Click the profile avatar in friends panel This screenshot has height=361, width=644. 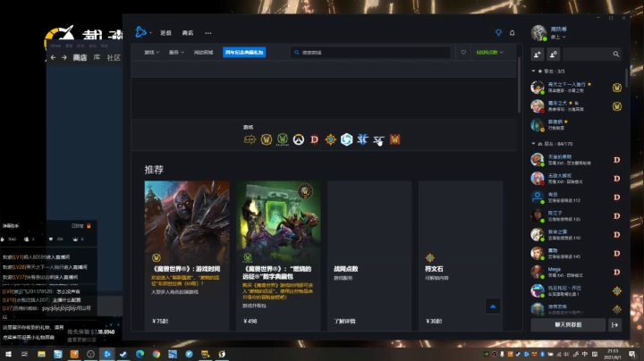point(538,33)
